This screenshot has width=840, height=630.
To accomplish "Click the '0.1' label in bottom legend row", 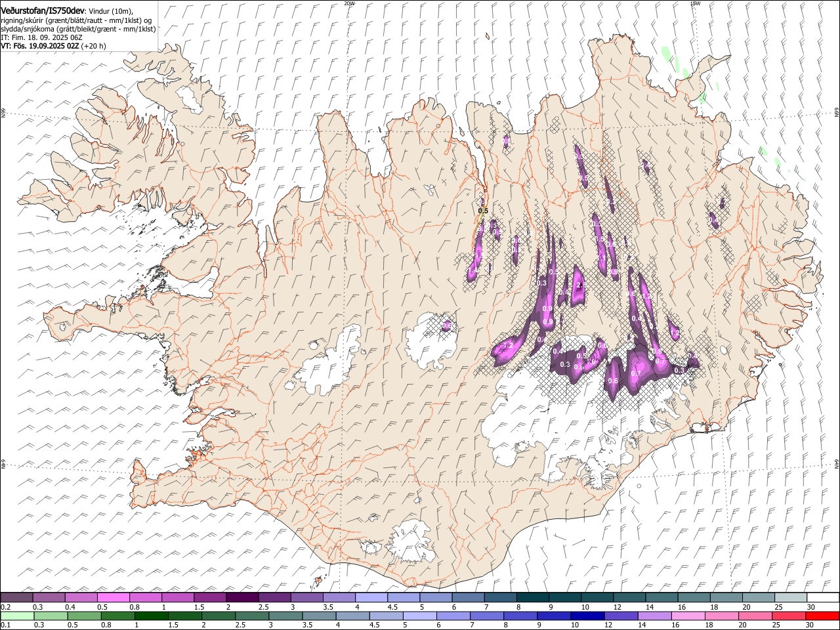I will (5, 625).
